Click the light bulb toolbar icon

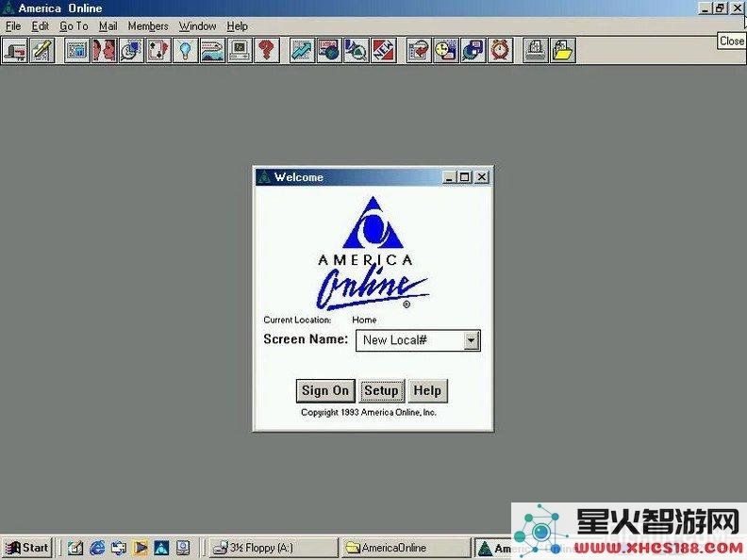coord(186,50)
